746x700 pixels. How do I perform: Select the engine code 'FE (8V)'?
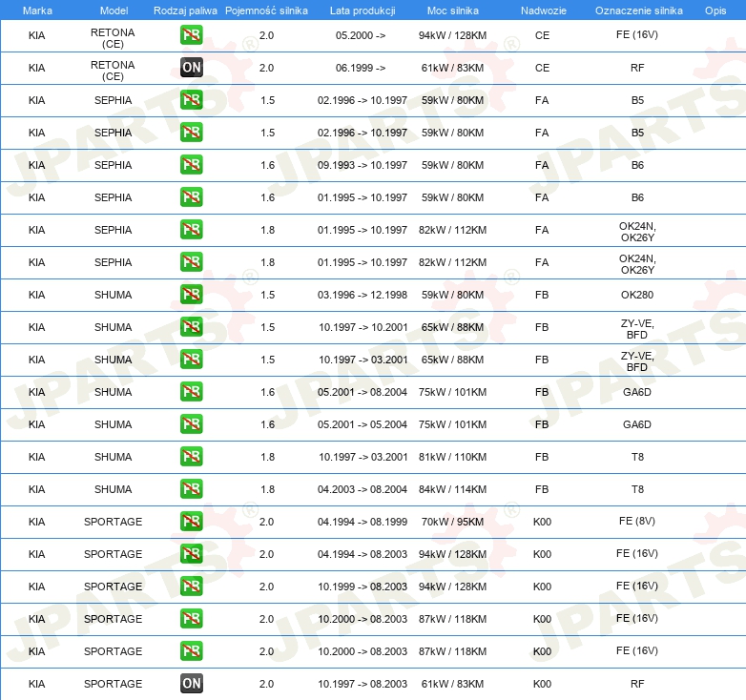click(x=637, y=522)
